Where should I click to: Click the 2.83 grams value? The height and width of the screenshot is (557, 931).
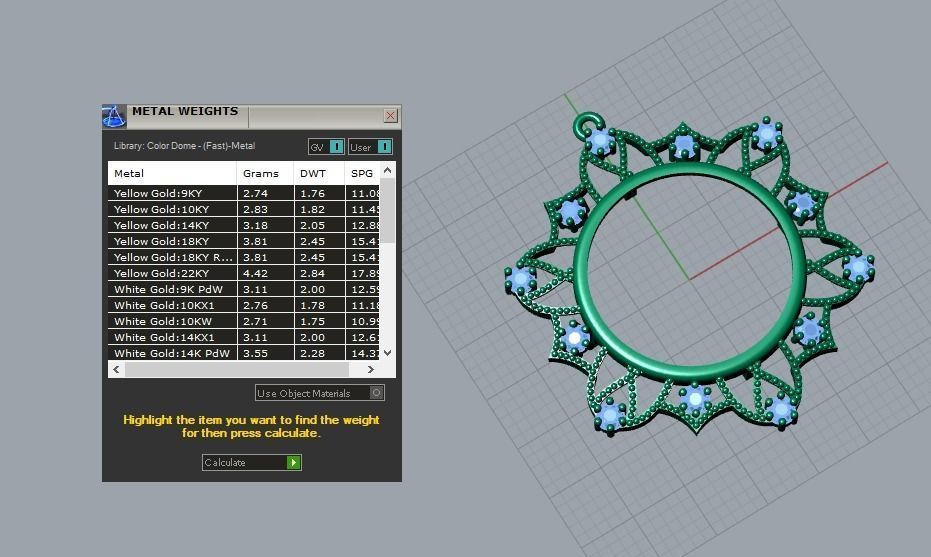coord(255,210)
